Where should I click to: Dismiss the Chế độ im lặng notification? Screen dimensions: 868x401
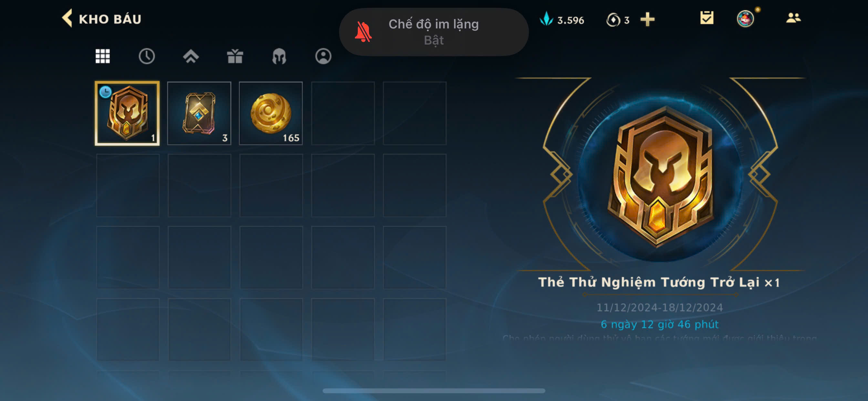[434, 32]
